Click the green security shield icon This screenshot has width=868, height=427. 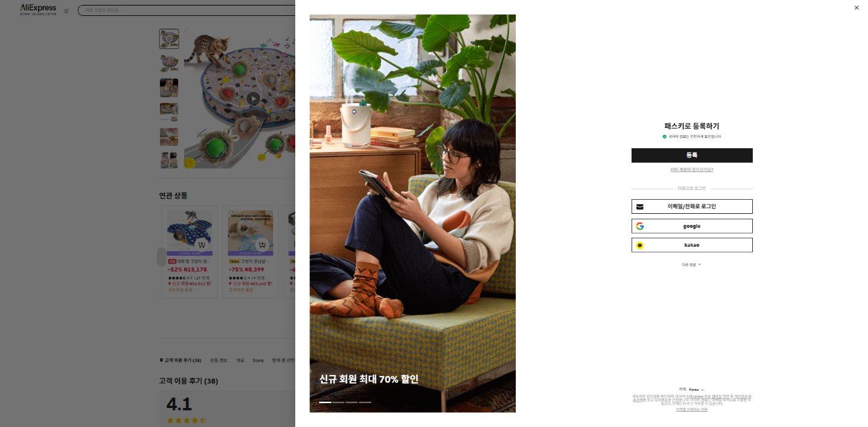pyautogui.click(x=665, y=137)
